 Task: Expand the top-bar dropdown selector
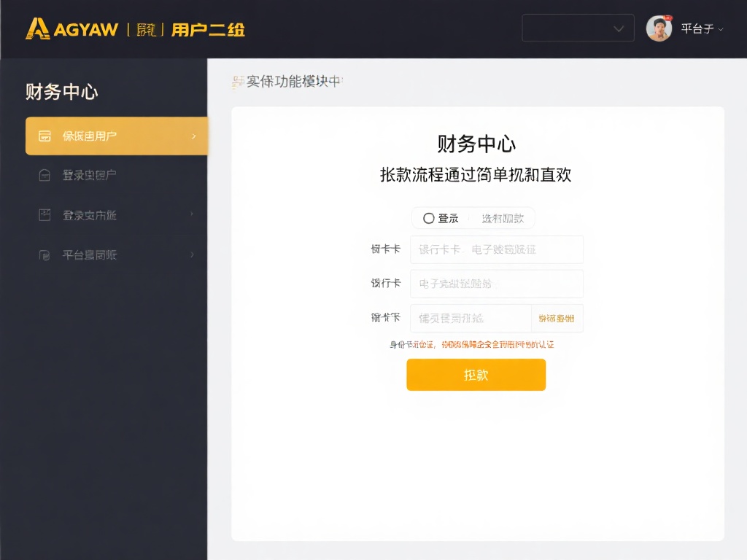pyautogui.click(x=578, y=28)
